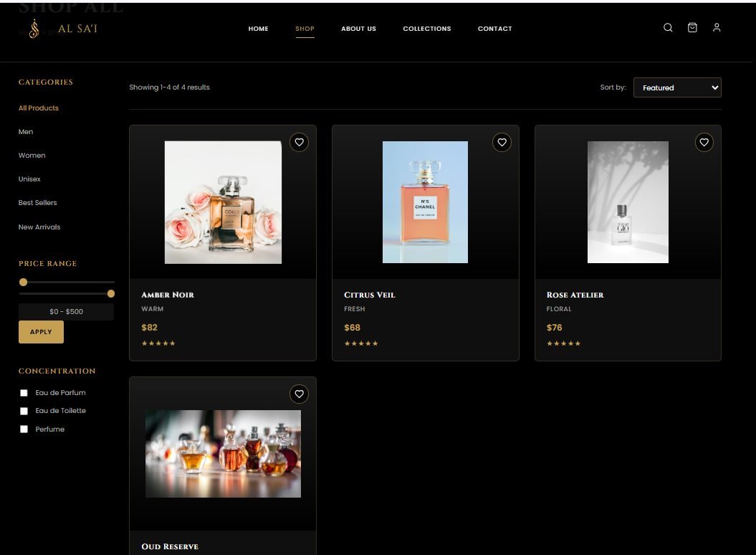Open the Amber Noir product image
The height and width of the screenshot is (555, 756).
pyautogui.click(x=224, y=202)
